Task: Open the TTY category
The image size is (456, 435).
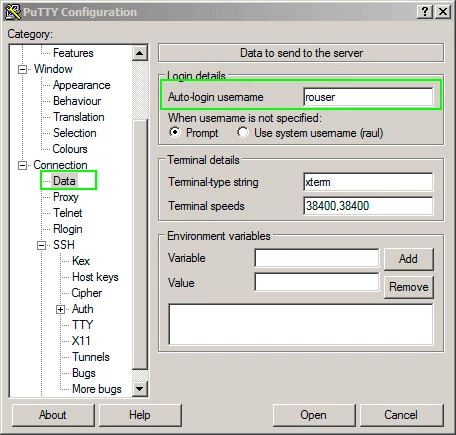Action: point(83,325)
